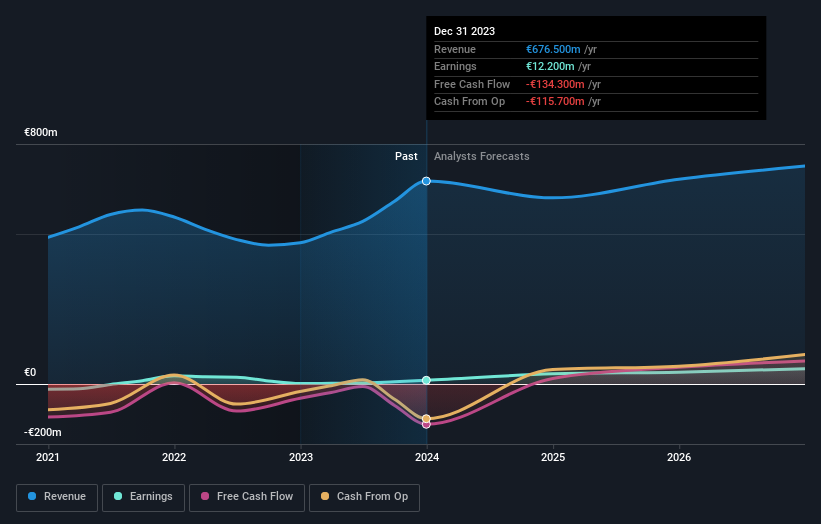Image resolution: width=821 pixels, height=524 pixels.
Task: Toggle the Earnings legend series
Action: click(x=143, y=497)
